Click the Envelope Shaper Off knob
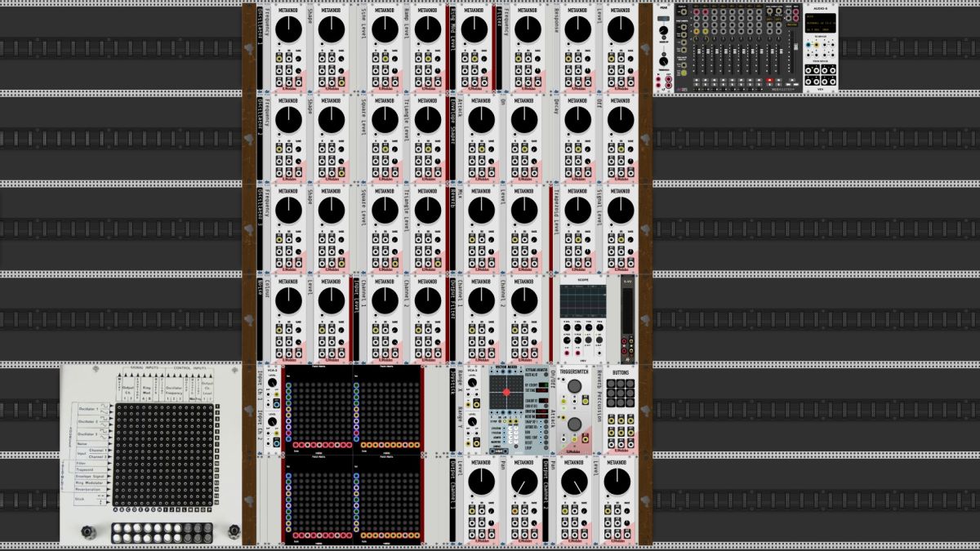Viewport: 980px width, 551px height. point(621,121)
